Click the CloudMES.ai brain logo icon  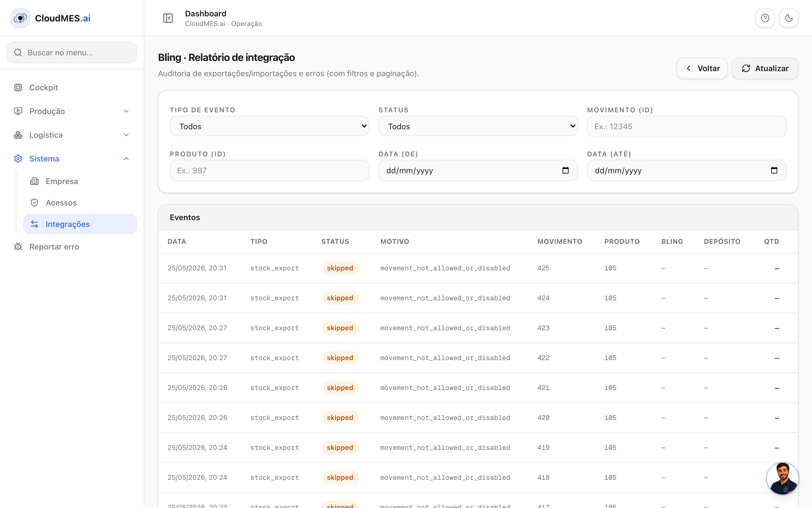tap(20, 18)
